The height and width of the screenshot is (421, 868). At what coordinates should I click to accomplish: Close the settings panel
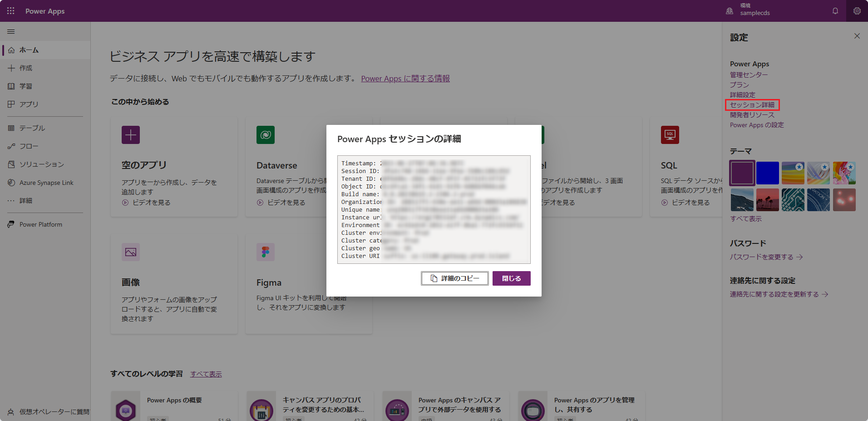(857, 36)
